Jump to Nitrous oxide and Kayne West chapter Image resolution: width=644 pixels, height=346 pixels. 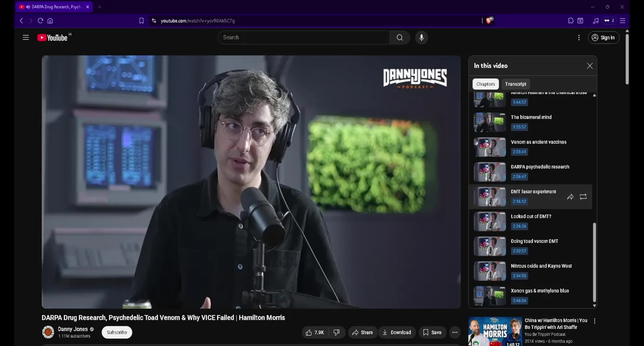[530, 271]
